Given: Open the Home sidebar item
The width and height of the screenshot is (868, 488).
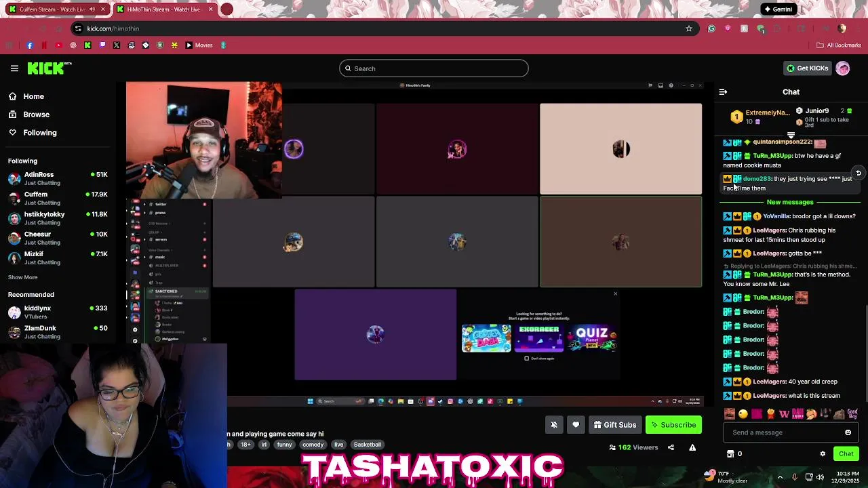Looking at the screenshot, I should (x=33, y=96).
